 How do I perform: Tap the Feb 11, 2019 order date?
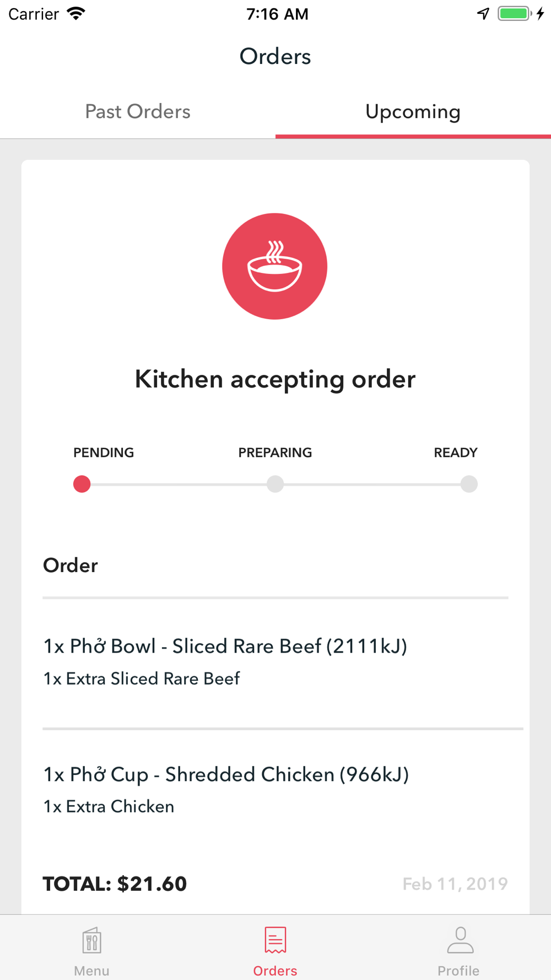pos(455,884)
